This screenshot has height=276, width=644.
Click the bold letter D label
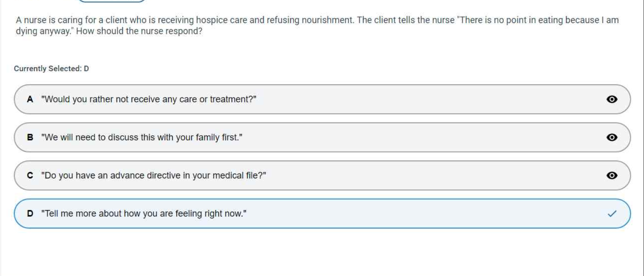(x=30, y=213)
